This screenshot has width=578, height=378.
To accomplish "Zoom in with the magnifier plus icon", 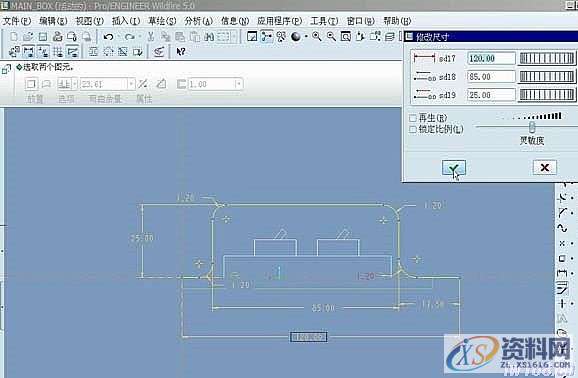I will point(317,37).
